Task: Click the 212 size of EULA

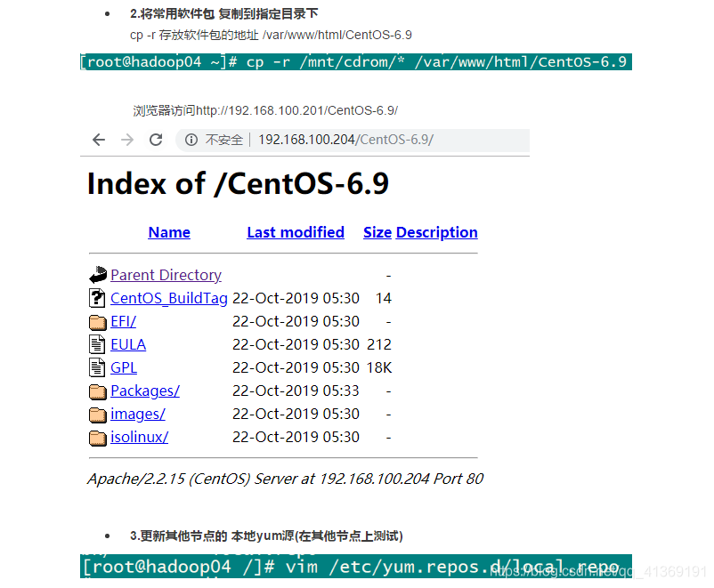Action: click(x=379, y=344)
